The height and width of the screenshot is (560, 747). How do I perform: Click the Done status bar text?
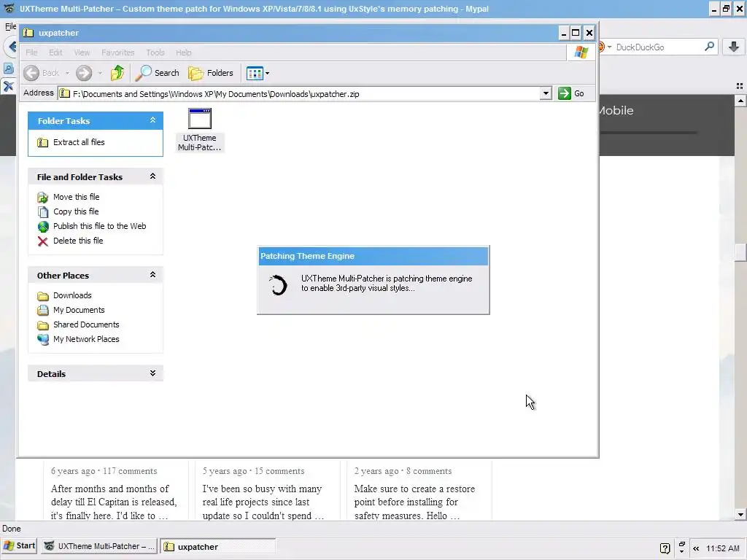[x=12, y=529]
